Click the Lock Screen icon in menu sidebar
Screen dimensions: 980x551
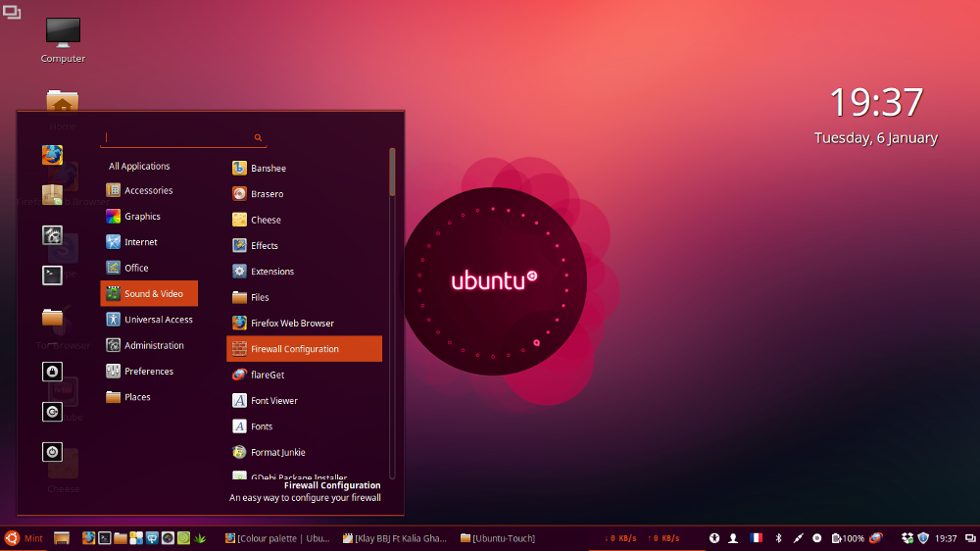[x=53, y=372]
